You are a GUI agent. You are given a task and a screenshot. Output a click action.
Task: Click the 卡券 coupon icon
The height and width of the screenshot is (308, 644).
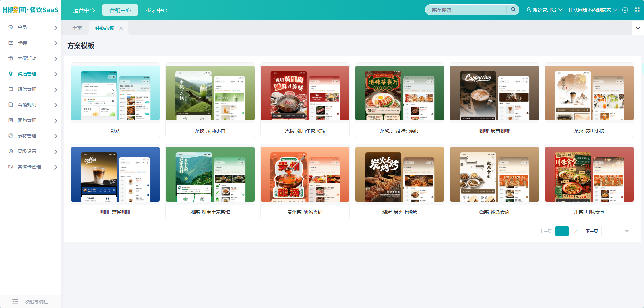point(11,43)
